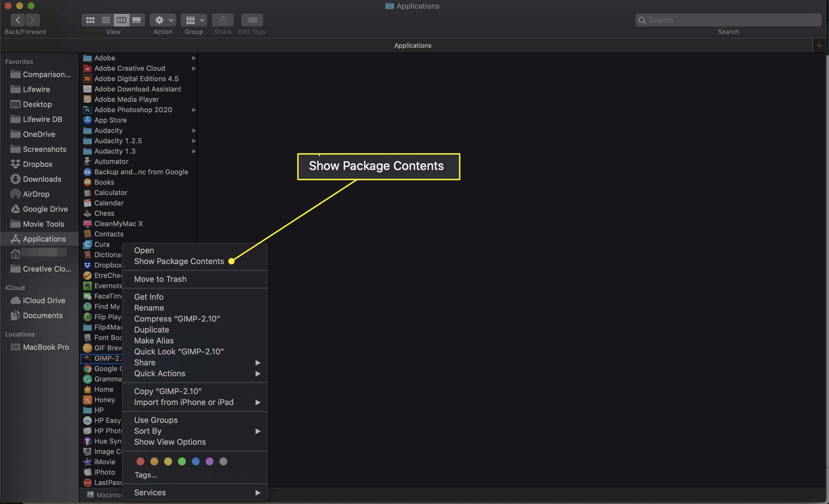
Task: Expand the Adobe folder arrow
Action: [193, 58]
